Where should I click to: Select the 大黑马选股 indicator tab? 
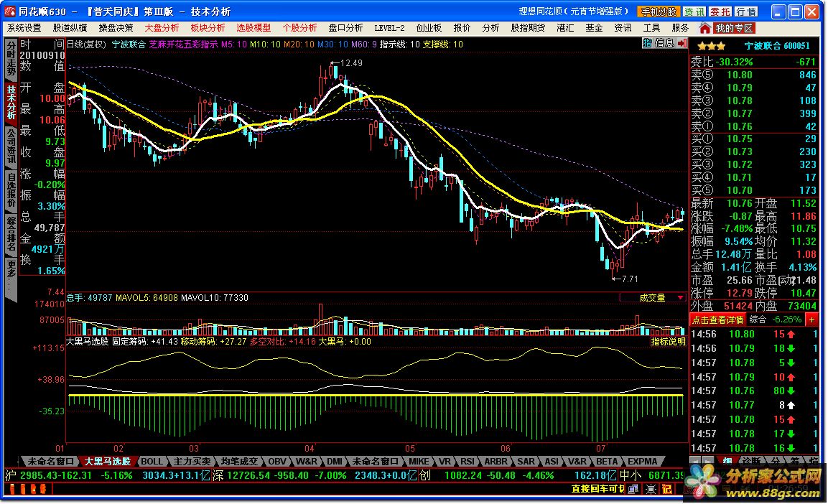click(x=107, y=461)
